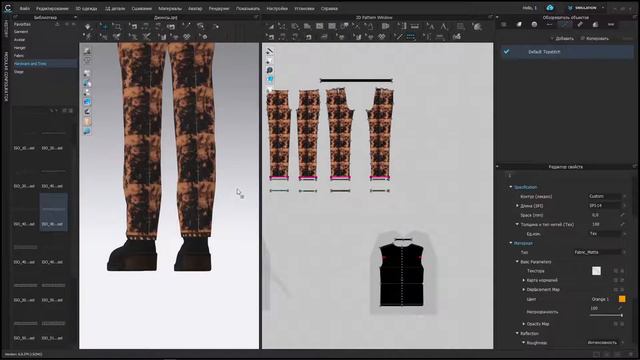Screen dimensions: 640x360
Task: Open the Рендеринг menu
Action: 219,8
